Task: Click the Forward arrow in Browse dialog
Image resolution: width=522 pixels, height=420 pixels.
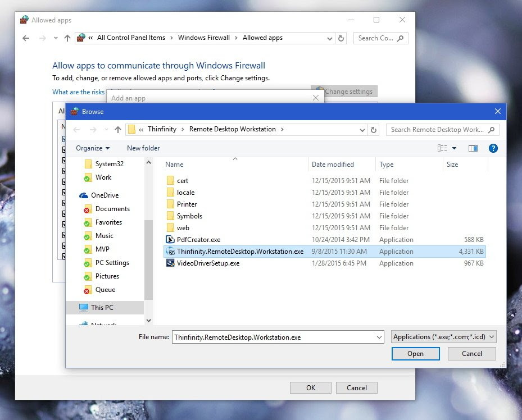Action: coord(93,130)
